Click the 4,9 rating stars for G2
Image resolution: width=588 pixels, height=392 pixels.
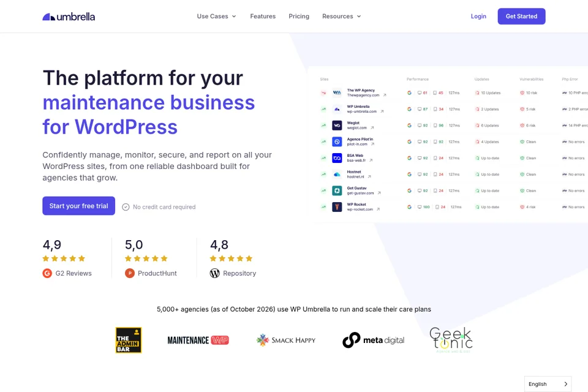[64, 258]
